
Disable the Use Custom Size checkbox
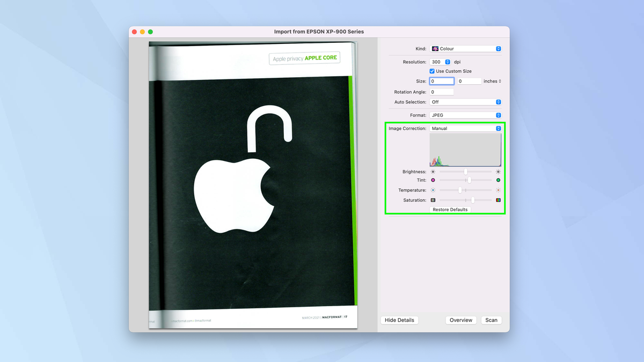pyautogui.click(x=432, y=71)
